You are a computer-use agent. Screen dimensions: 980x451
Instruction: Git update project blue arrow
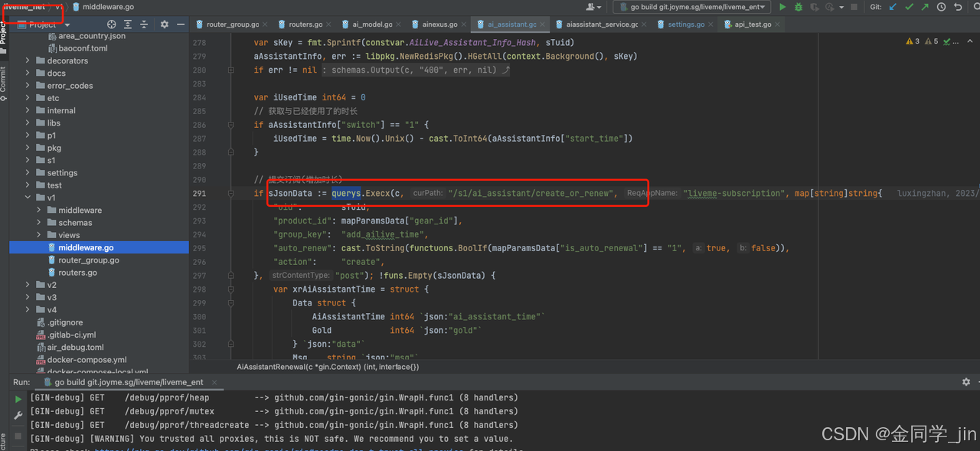[x=893, y=7]
